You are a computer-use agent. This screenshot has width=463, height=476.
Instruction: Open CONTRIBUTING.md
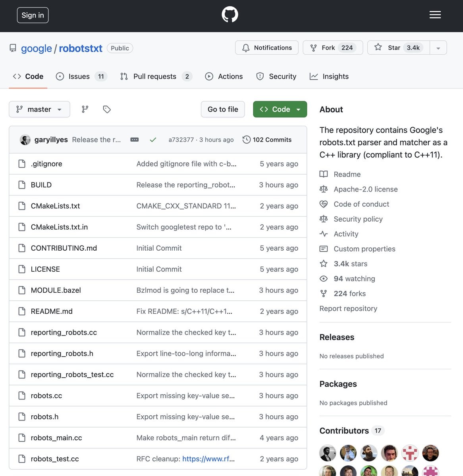pyautogui.click(x=64, y=248)
